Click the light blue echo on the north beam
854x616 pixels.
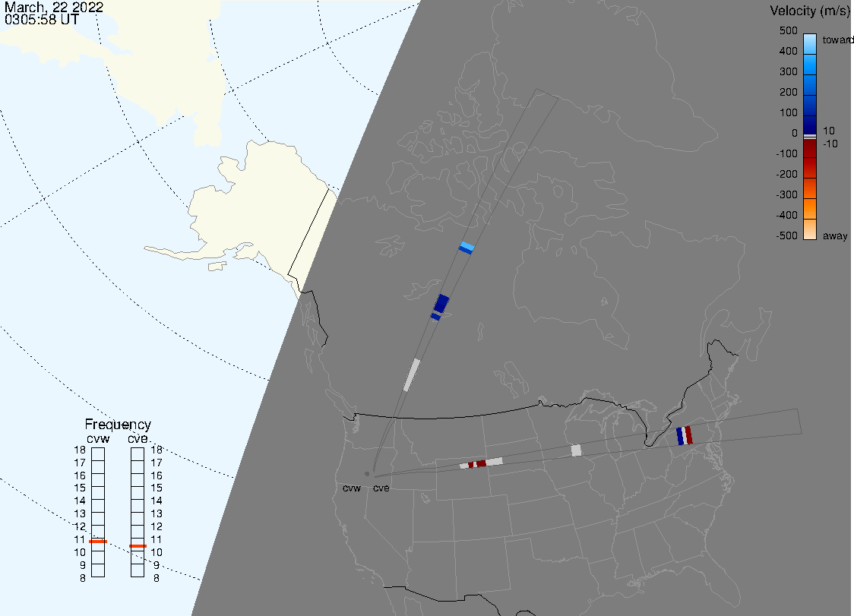pos(467,248)
